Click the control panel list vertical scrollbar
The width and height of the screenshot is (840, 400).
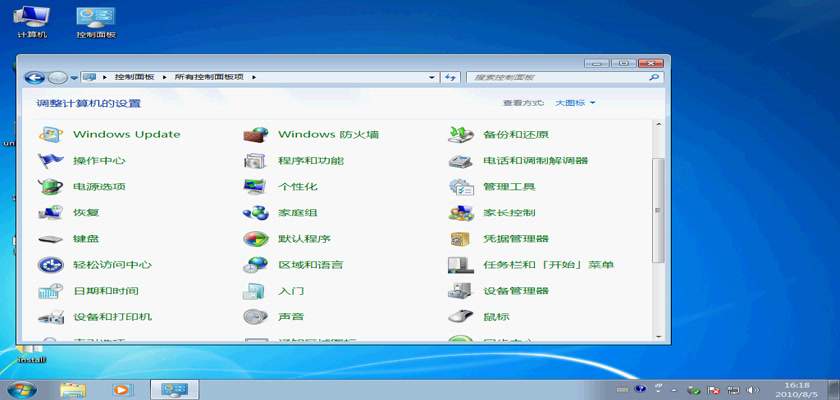click(x=657, y=210)
